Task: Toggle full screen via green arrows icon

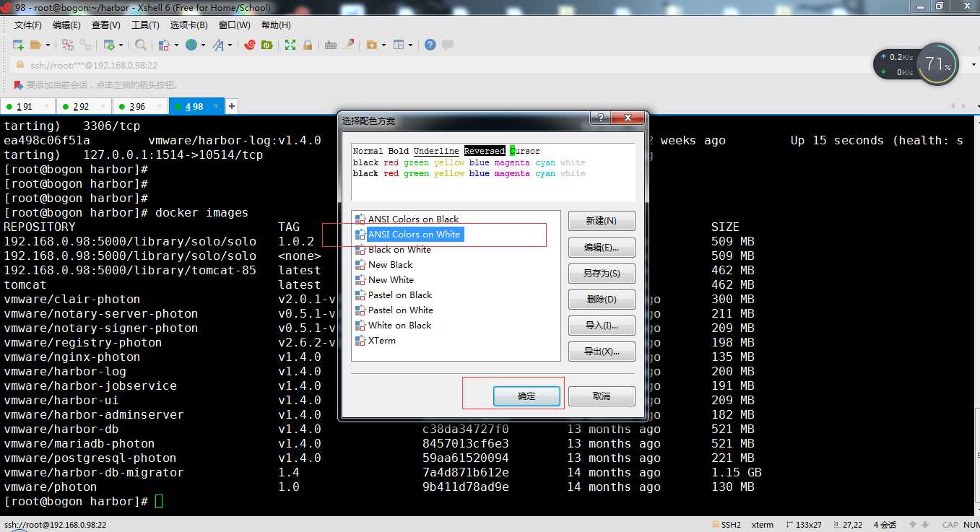Action: pos(290,45)
